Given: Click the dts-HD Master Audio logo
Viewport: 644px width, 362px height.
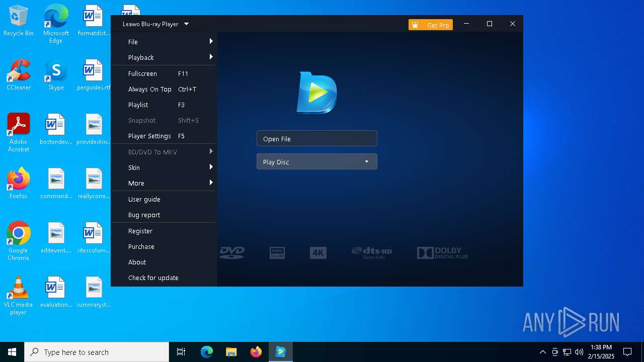Looking at the screenshot, I should pyautogui.click(x=372, y=253).
